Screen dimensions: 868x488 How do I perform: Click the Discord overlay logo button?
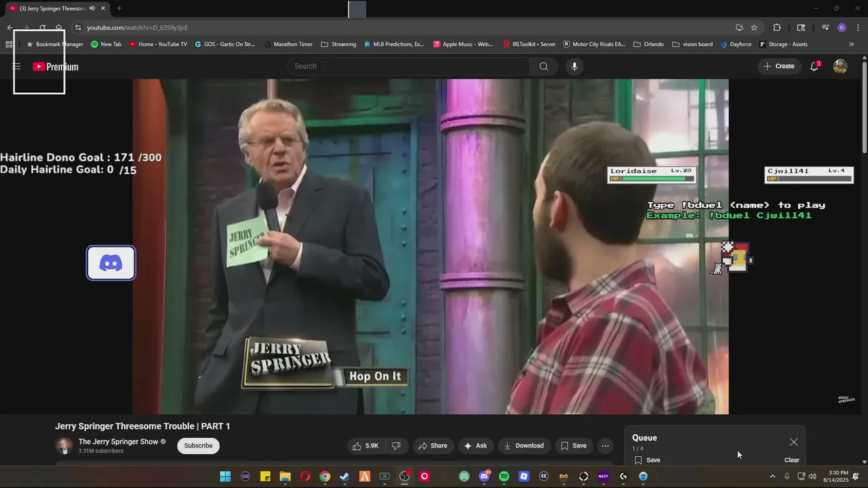111,263
